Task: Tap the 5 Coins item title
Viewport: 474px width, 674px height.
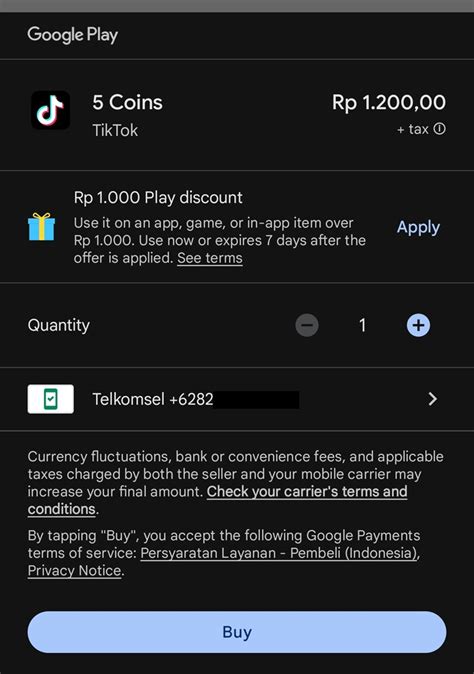Action: pos(128,102)
